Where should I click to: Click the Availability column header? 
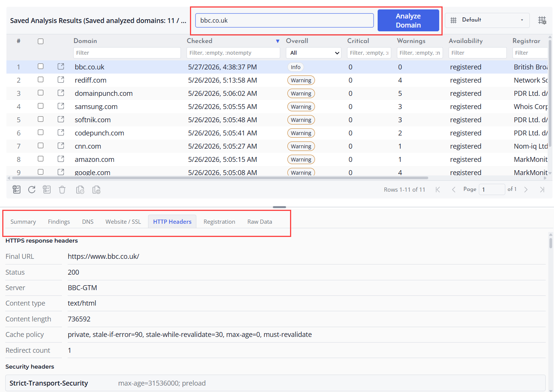click(x=466, y=41)
